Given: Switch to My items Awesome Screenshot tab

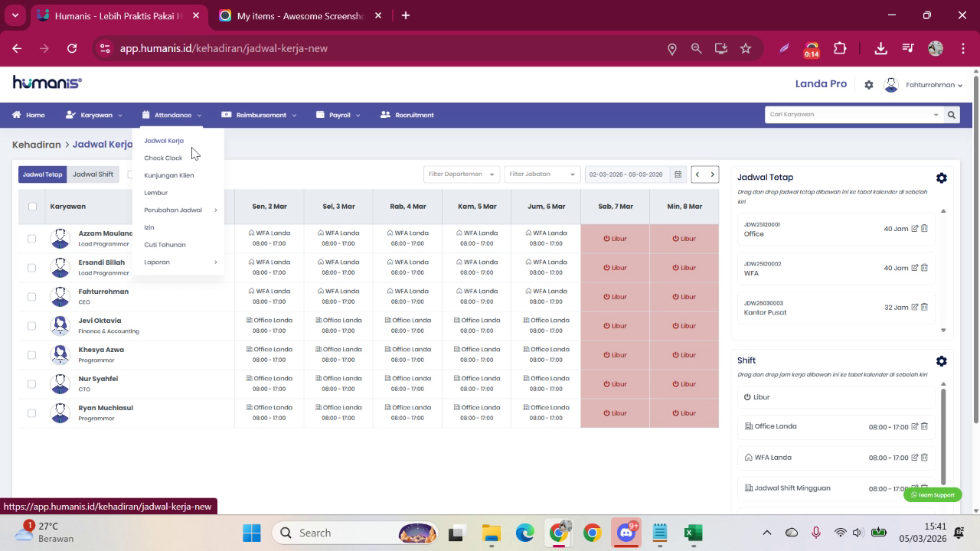Looking at the screenshot, I should click(x=300, y=15).
